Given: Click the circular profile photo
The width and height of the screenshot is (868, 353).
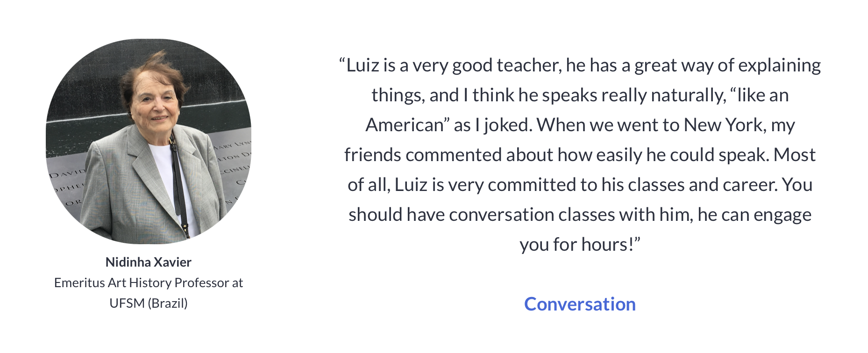Looking at the screenshot, I should coord(149,141).
